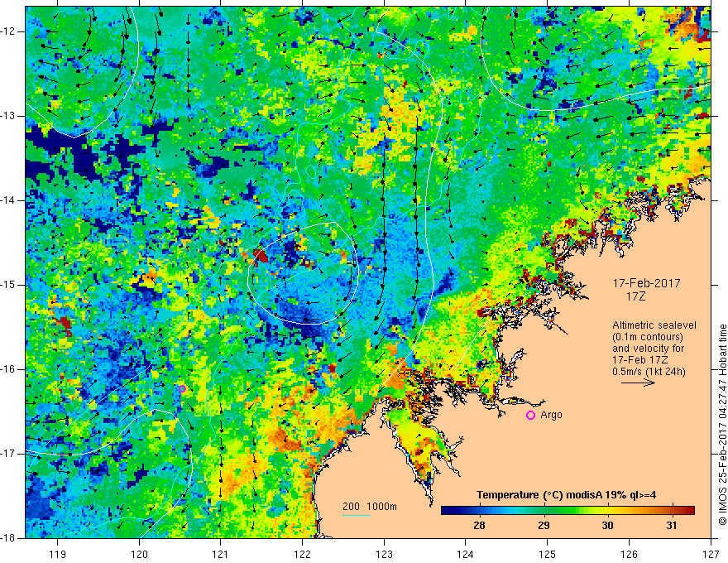The width and height of the screenshot is (728, 563).
Task: Click the latitude label '-15'
Action: tap(8, 285)
